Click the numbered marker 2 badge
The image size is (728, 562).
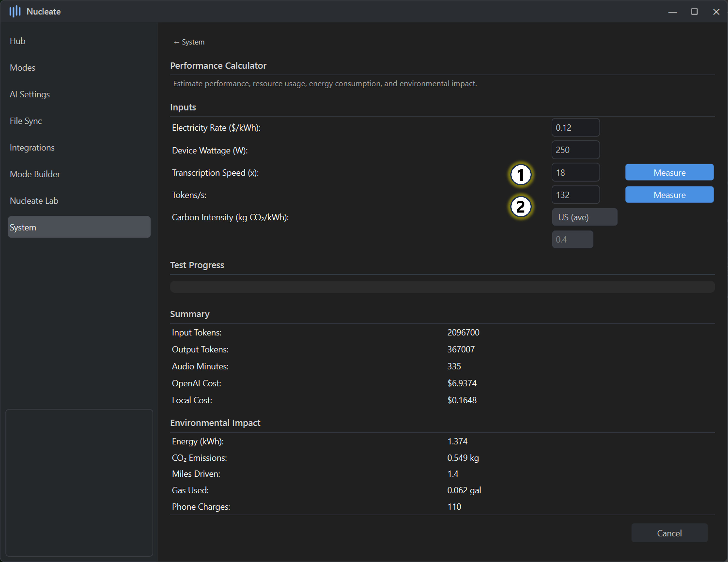[521, 207]
